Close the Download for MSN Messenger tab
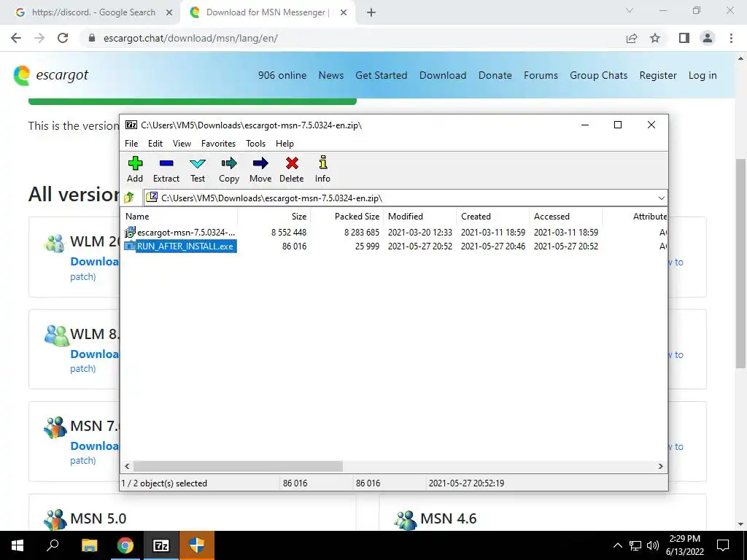The height and width of the screenshot is (560, 747). [x=344, y=12]
